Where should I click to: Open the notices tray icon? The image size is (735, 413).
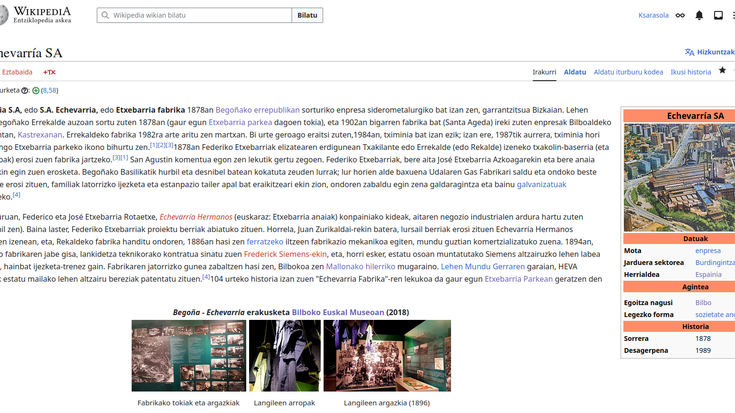(717, 15)
